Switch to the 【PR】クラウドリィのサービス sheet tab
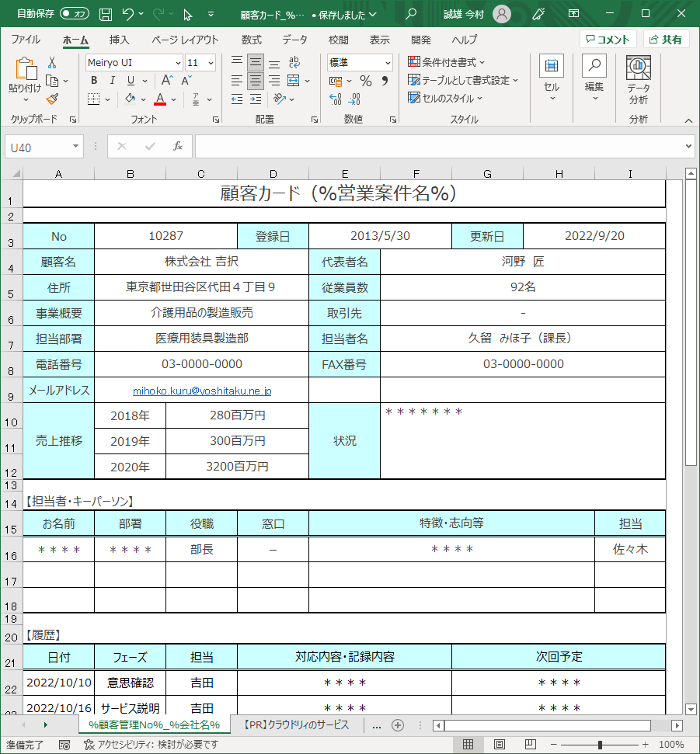Image resolution: width=700 pixels, height=754 pixels. tap(298, 725)
